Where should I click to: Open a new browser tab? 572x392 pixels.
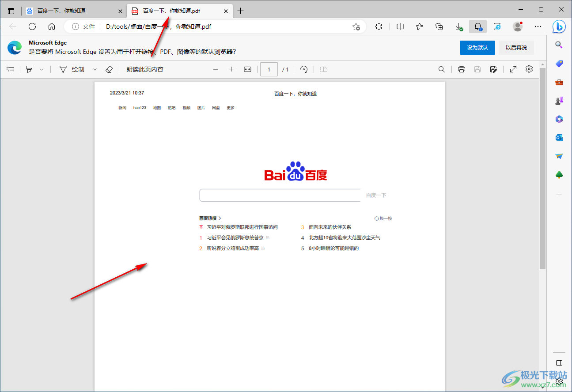240,11
